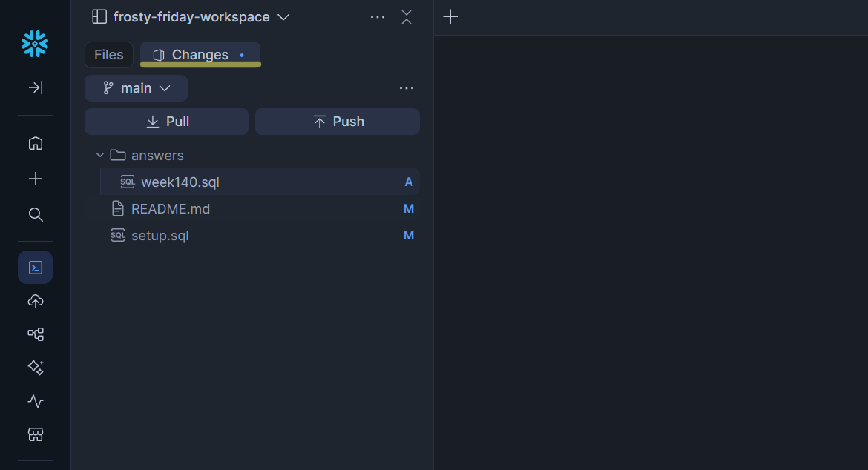Stay on the Changes tab

pos(200,53)
